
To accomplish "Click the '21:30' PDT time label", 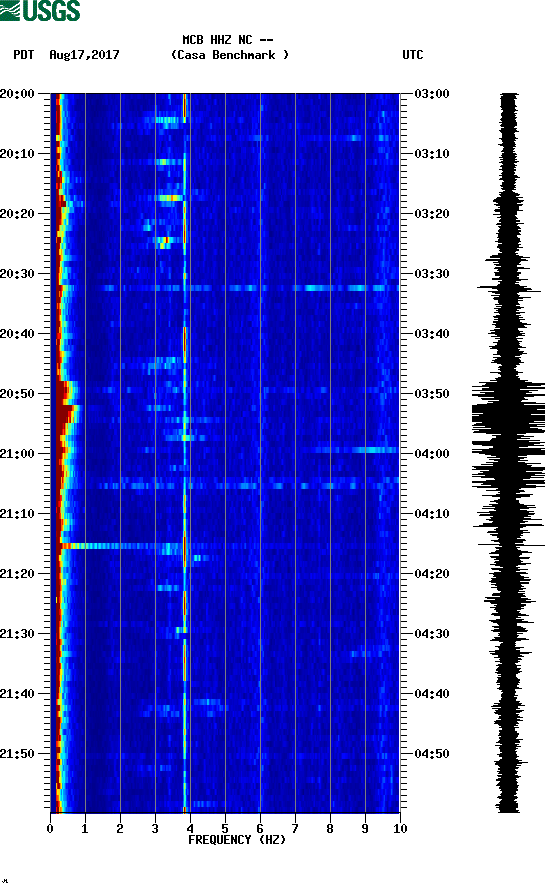I will [x=18, y=634].
